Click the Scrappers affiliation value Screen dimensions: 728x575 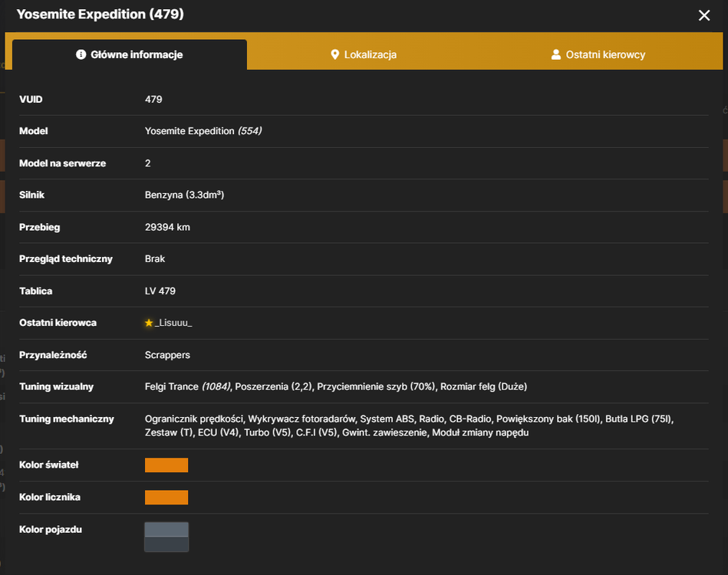coord(167,355)
